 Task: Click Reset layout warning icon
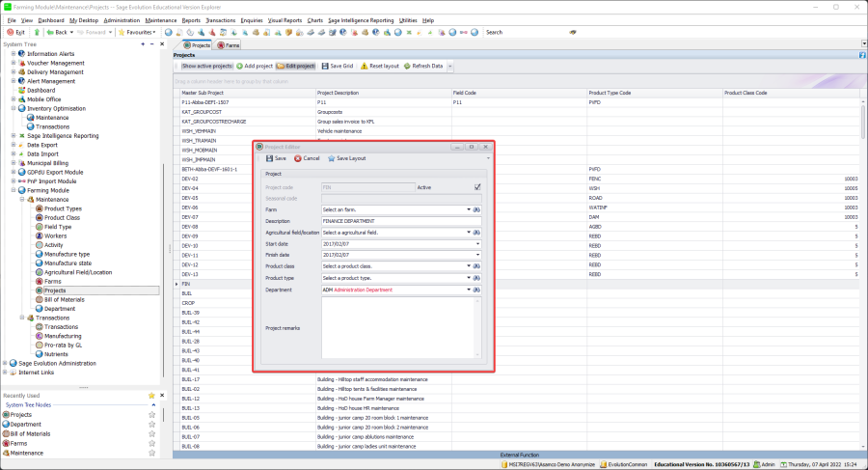(x=365, y=66)
